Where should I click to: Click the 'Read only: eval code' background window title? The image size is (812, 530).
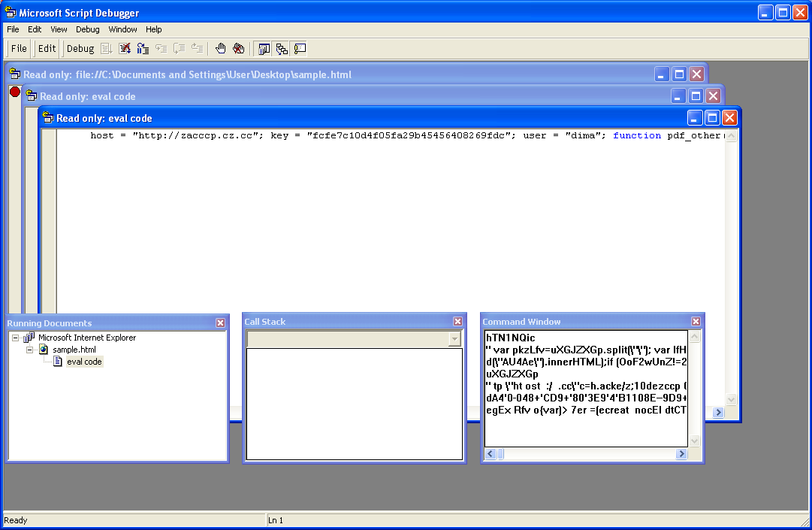300,96
